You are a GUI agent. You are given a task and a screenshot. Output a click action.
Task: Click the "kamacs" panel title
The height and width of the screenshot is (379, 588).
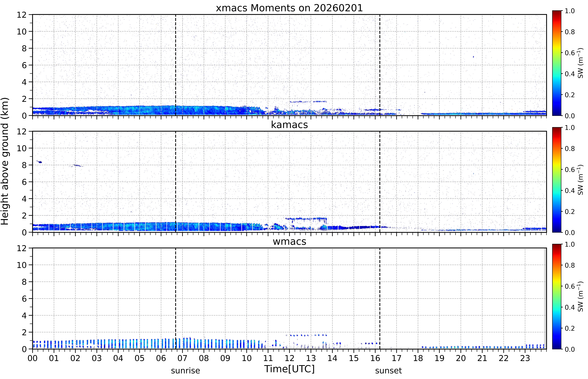point(289,125)
